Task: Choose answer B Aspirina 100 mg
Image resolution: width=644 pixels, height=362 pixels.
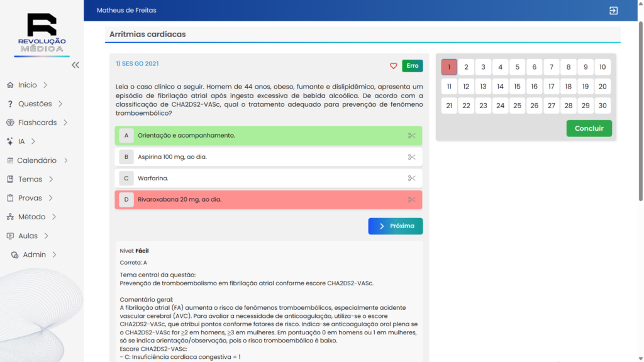Action: click(172, 157)
